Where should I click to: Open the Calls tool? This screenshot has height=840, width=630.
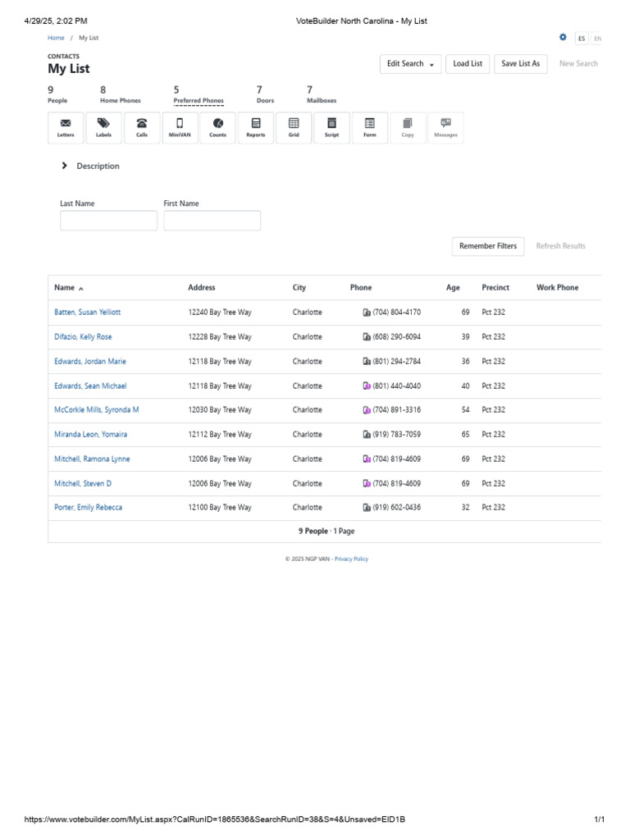tap(141, 128)
